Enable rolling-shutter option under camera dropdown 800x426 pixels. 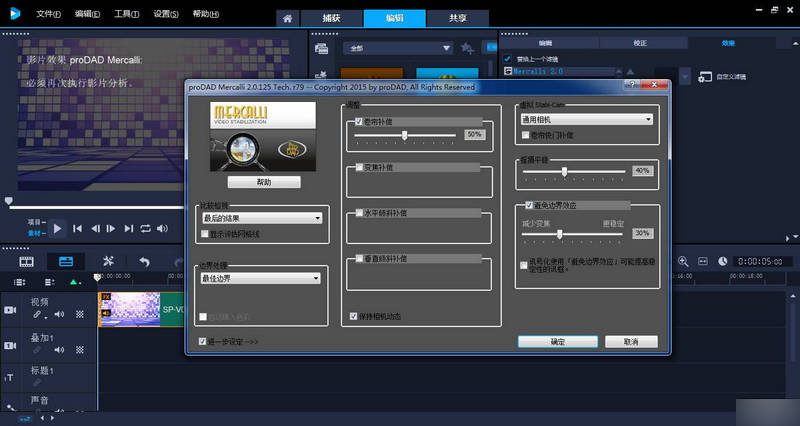pyautogui.click(x=526, y=135)
